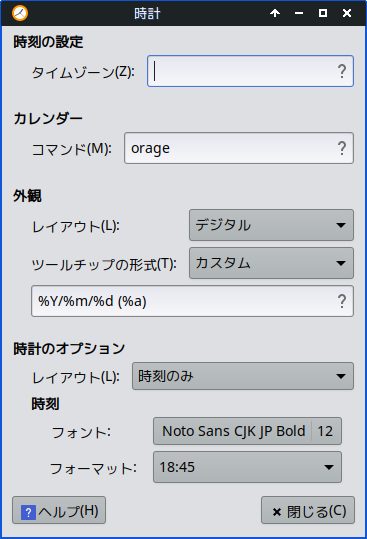This screenshot has width=367, height=539.
Task: Click the up-arrow keep-above icon in title bar
Action: point(275,13)
